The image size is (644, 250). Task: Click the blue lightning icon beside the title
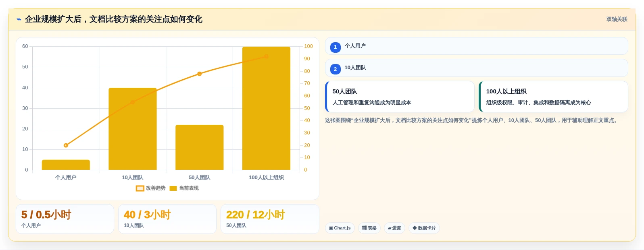point(19,19)
